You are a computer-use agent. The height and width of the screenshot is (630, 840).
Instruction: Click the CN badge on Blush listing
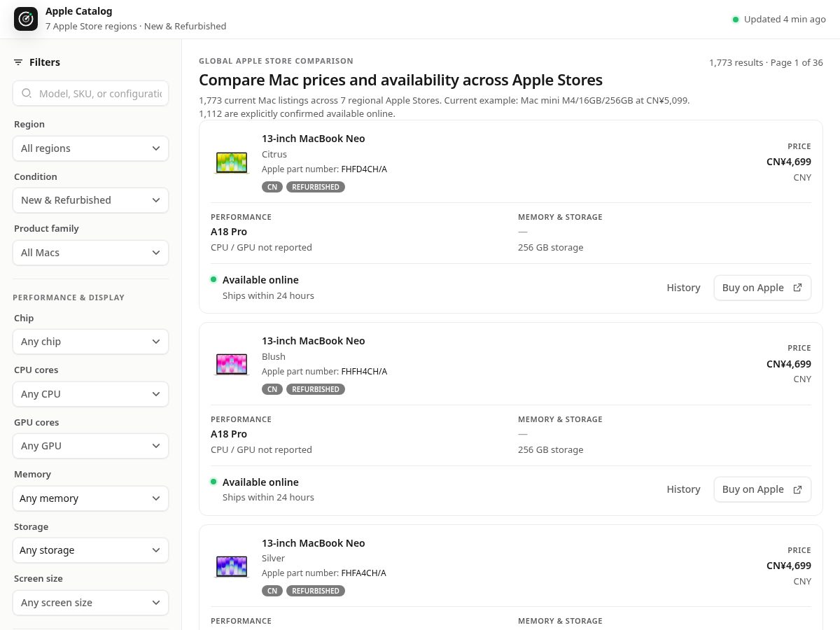pos(272,389)
